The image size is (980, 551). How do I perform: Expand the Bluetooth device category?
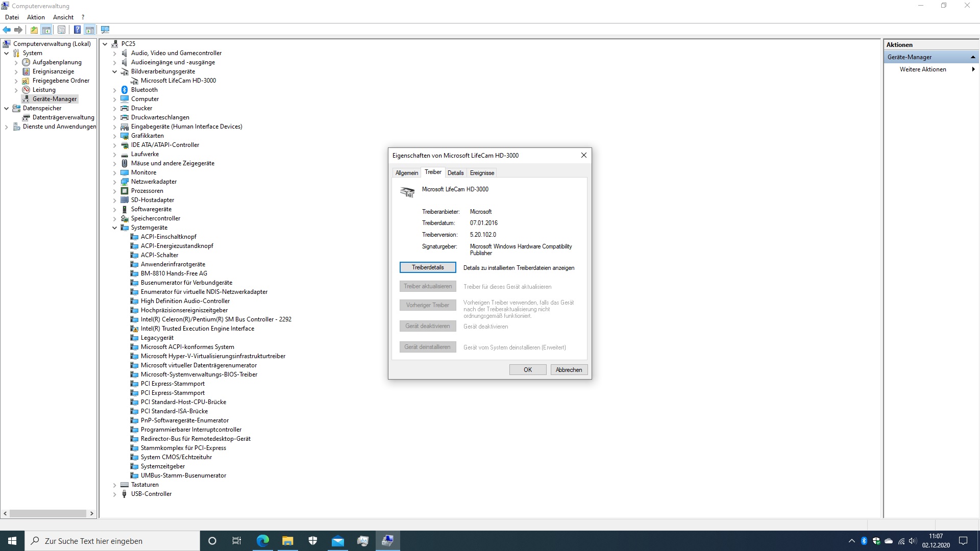(x=115, y=90)
